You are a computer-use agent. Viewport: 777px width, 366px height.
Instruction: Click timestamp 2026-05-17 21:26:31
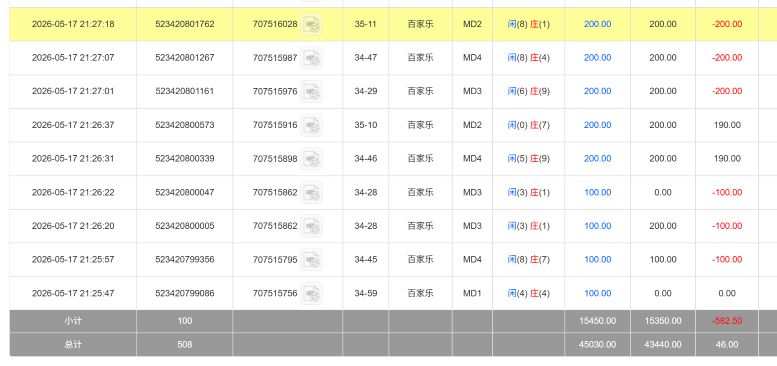(73, 158)
